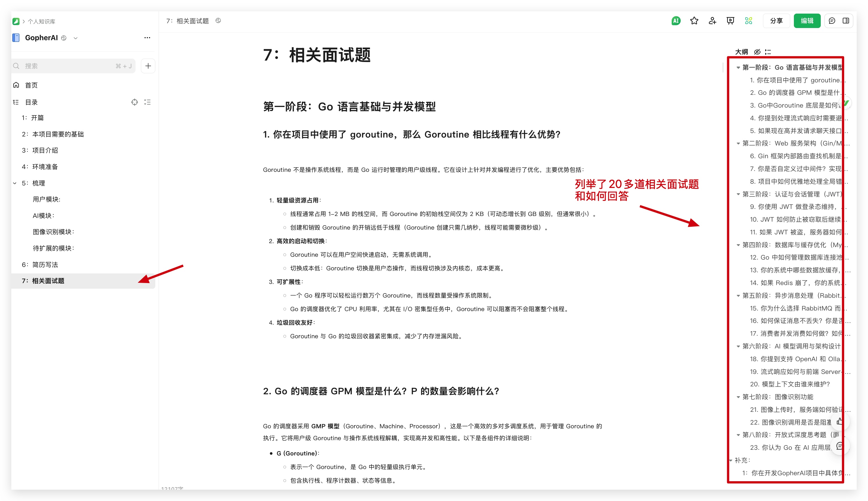This screenshot has width=868, height=501.
Task: Click the 搜索 search field
Action: [x=69, y=66]
